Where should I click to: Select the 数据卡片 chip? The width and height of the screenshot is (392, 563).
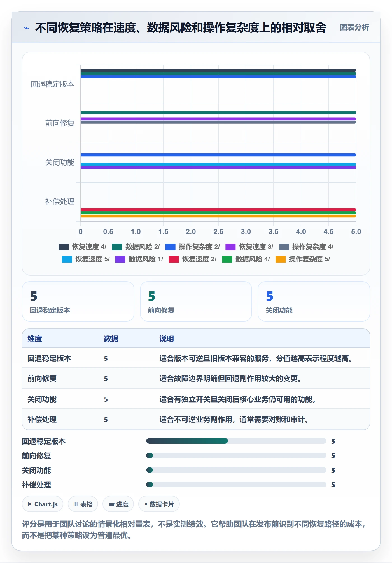click(159, 504)
